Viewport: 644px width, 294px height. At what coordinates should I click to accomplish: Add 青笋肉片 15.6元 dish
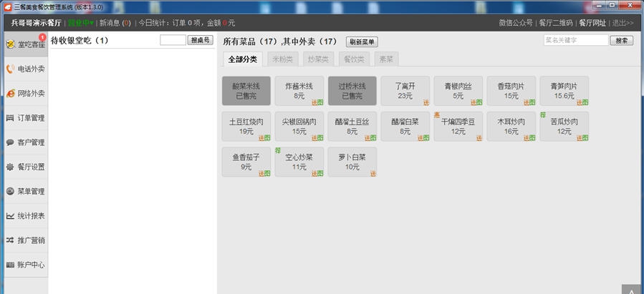point(564,91)
